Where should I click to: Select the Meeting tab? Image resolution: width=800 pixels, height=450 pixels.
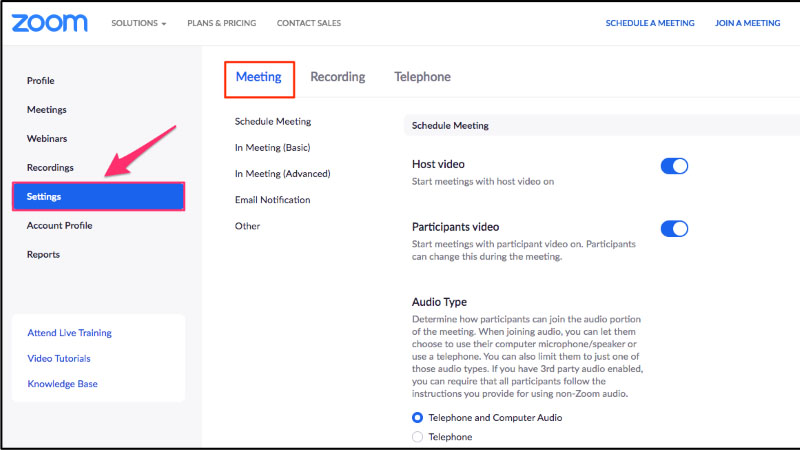[x=258, y=77]
